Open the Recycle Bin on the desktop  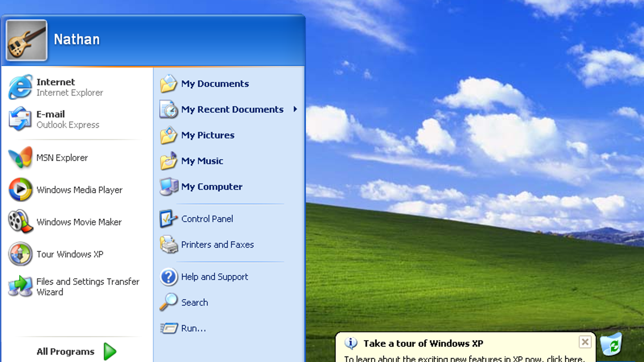611,344
